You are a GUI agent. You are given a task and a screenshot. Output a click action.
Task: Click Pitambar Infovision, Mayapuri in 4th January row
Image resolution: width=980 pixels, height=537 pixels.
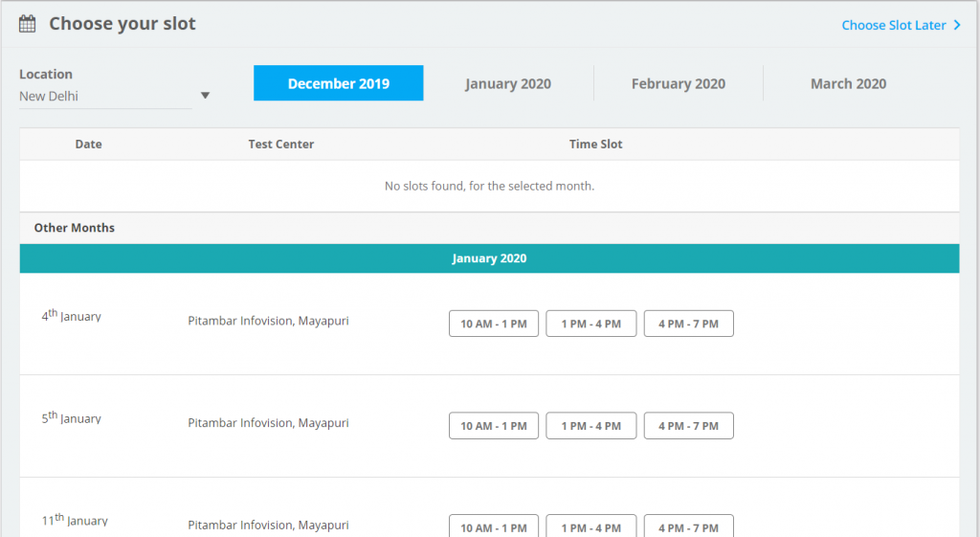(x=268, y=321)
